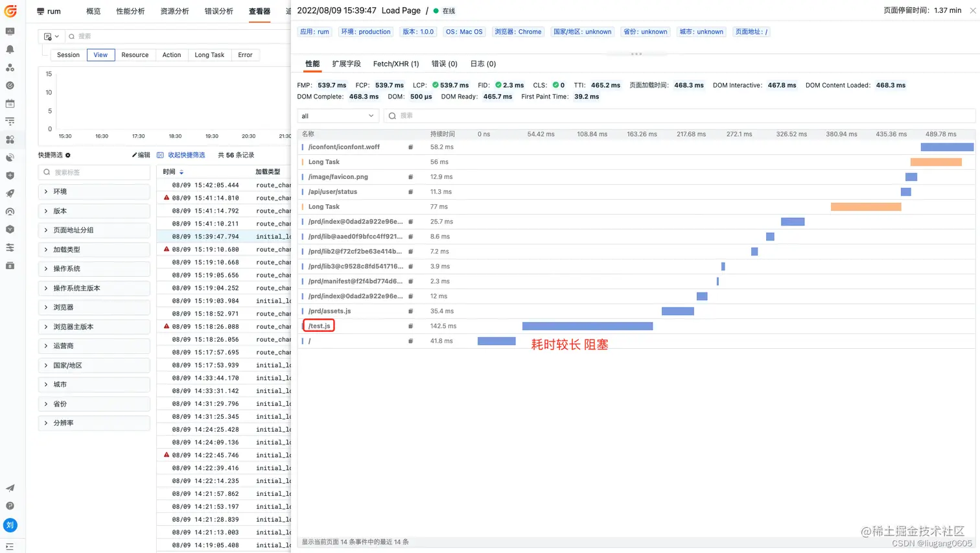Open the billing archive sidebar icon

[x=10, y=266]
